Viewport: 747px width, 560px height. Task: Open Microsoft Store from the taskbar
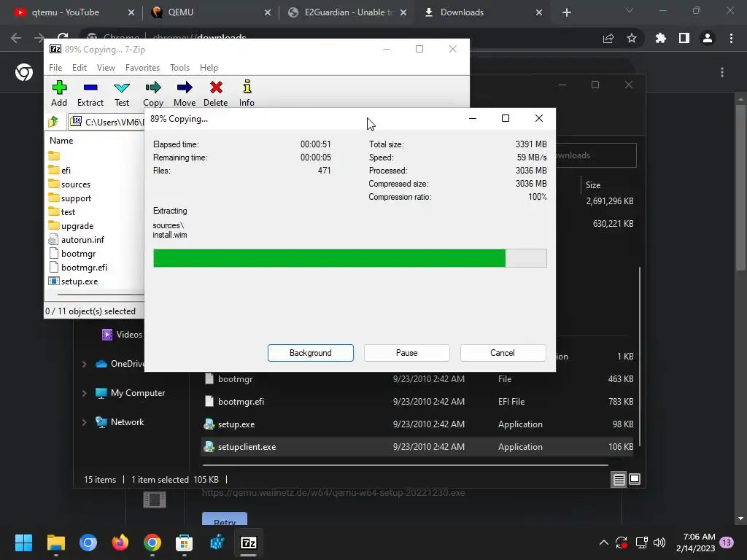pyautogui.click(x=184, y=542)
